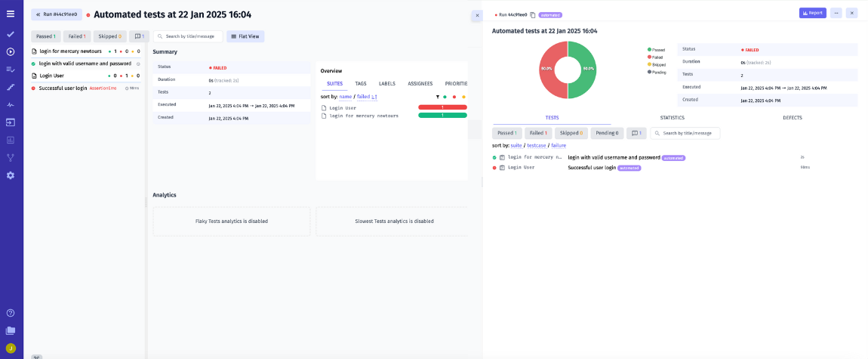Open the branch icon in the sidebar
The image size is (868, 359).
pos(11,158)
